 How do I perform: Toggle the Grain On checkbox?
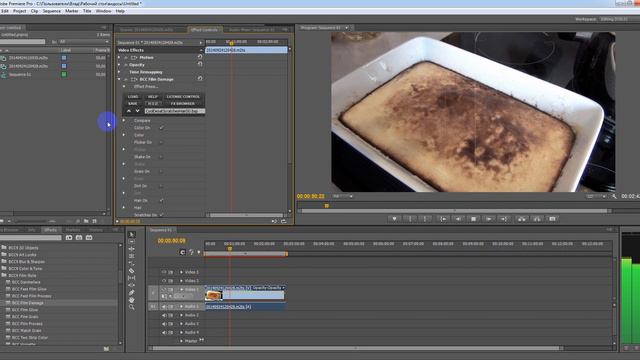click(162, 171)
